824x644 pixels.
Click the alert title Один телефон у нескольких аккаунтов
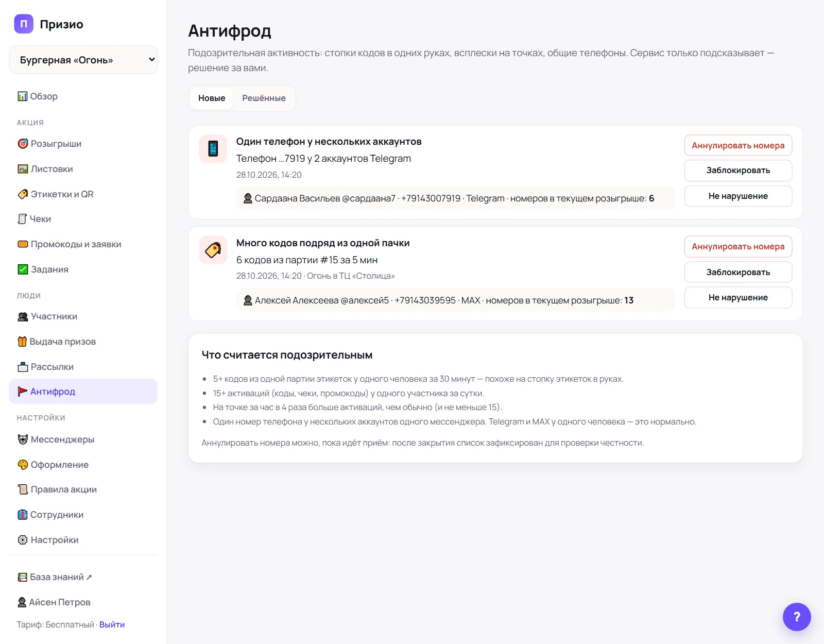tap(329, 142)
